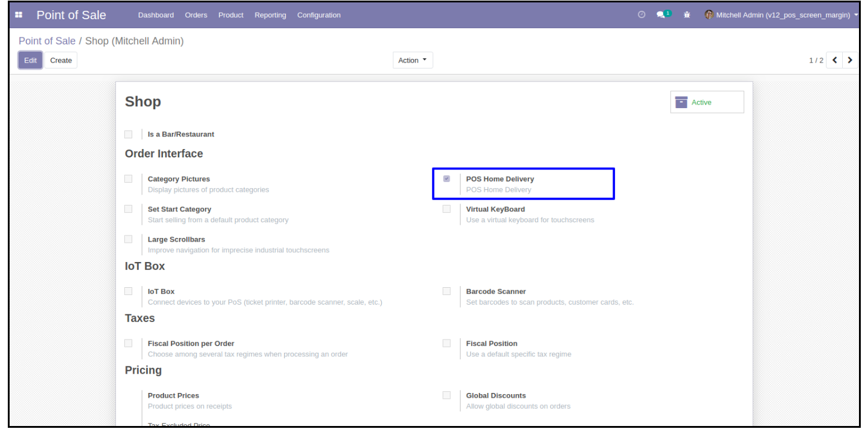Expand the Action dropdown
Image resolution: width=868 pixels, height=432 pixels.
(x=412, y=60)
